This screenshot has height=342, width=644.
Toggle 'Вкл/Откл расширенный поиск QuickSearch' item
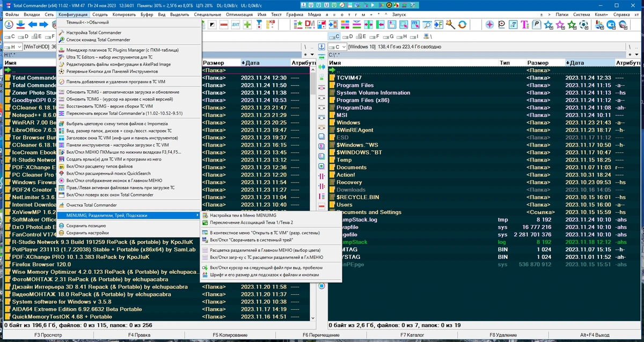click(x=108, y=173)
